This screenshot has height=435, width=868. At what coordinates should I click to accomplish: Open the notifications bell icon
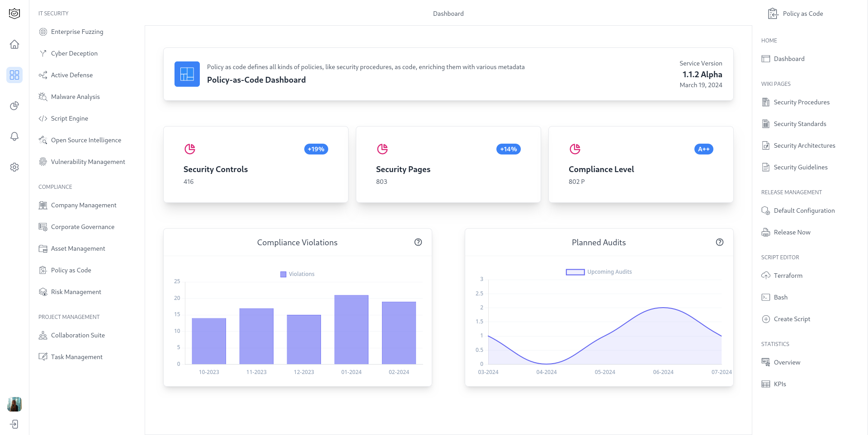coord(14,136)
